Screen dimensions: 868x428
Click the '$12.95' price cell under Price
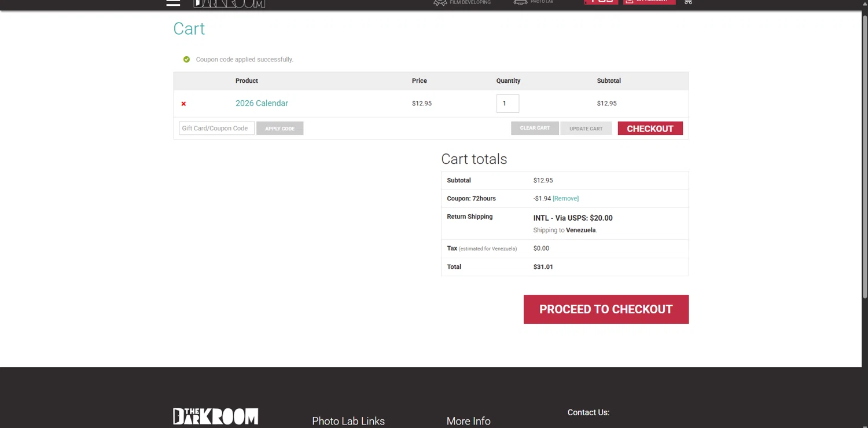tap(422, 104)
